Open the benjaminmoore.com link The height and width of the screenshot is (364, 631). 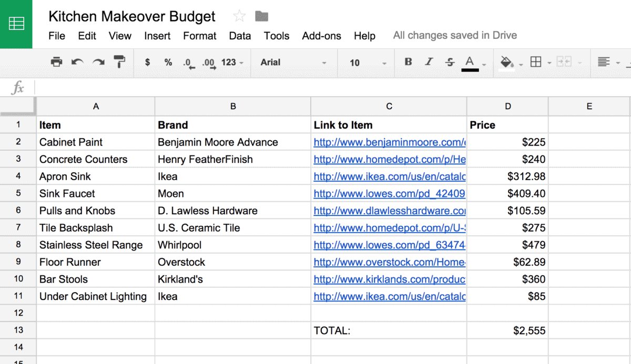click(390, 142)
